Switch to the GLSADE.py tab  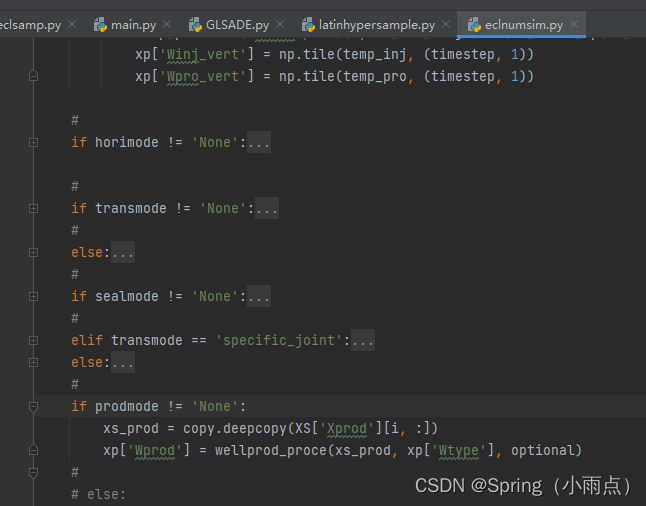tap(236, 25)
